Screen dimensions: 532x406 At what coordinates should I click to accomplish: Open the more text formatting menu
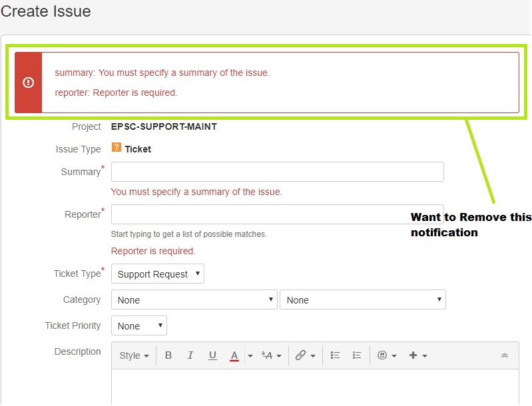point(272,355)
